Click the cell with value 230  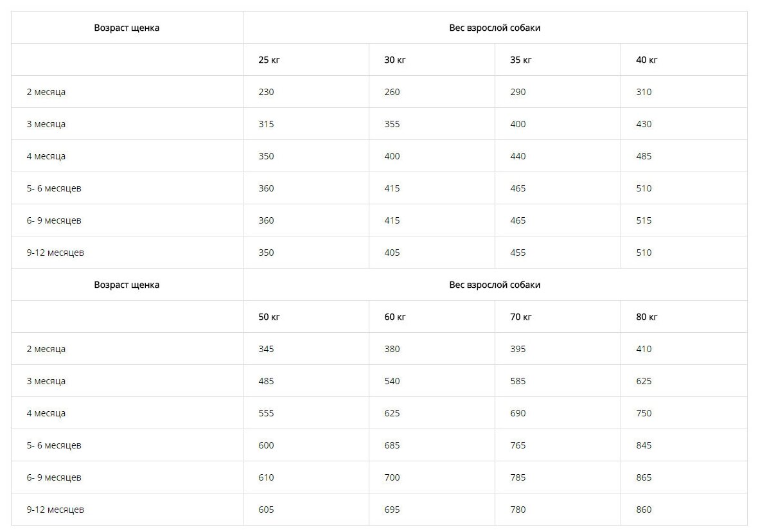coord(266,92)
